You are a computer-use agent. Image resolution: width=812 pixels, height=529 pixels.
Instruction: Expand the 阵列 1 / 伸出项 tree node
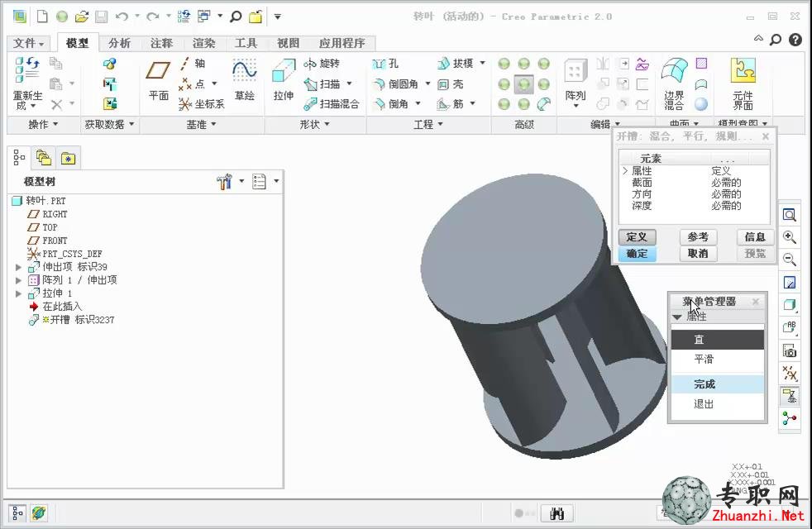(19, 280)
